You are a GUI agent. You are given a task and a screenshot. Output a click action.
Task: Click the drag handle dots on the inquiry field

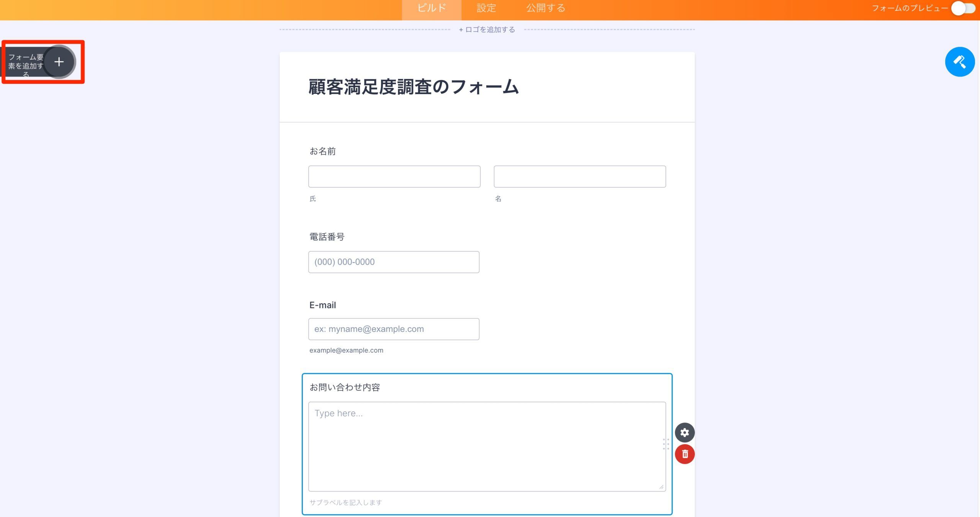[x=666, y=444]
